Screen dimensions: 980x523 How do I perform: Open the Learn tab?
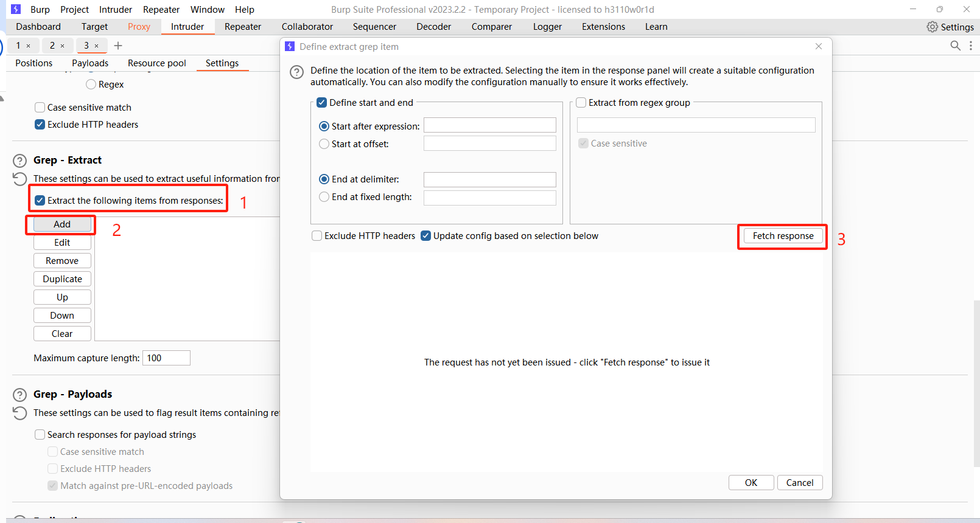(656, 27)
